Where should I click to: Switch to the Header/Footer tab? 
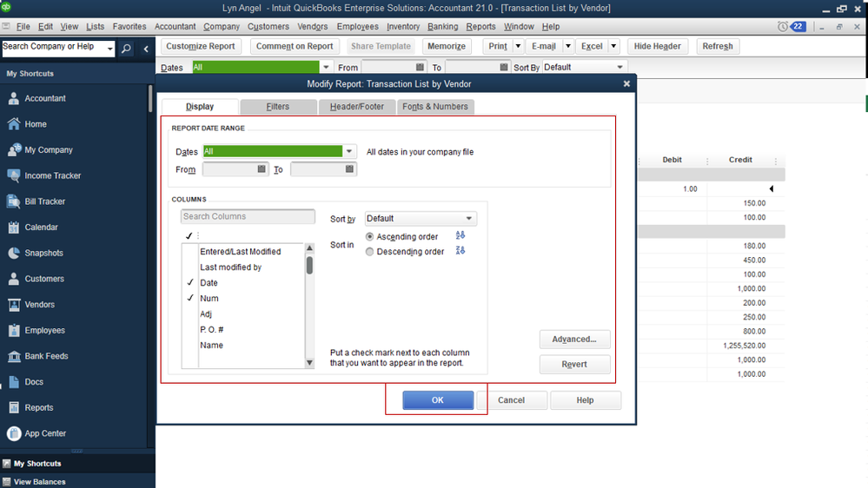point(357,107)
